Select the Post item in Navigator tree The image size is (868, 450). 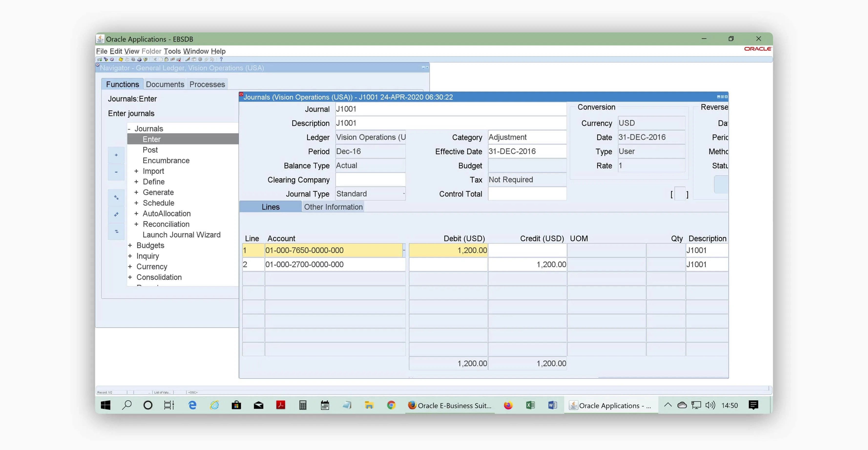coord(150,150)
